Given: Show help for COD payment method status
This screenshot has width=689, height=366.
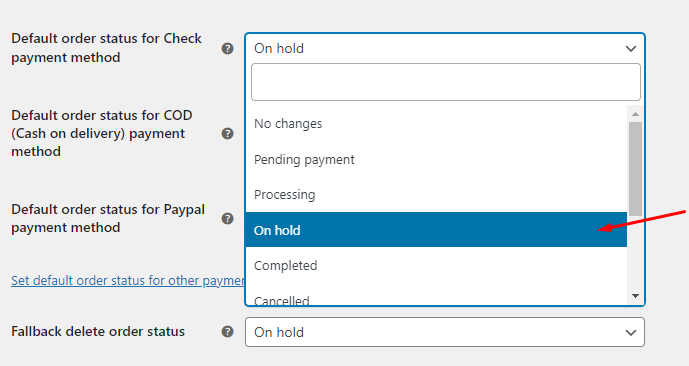Looking at the screenshot, I should pos(227,134).
